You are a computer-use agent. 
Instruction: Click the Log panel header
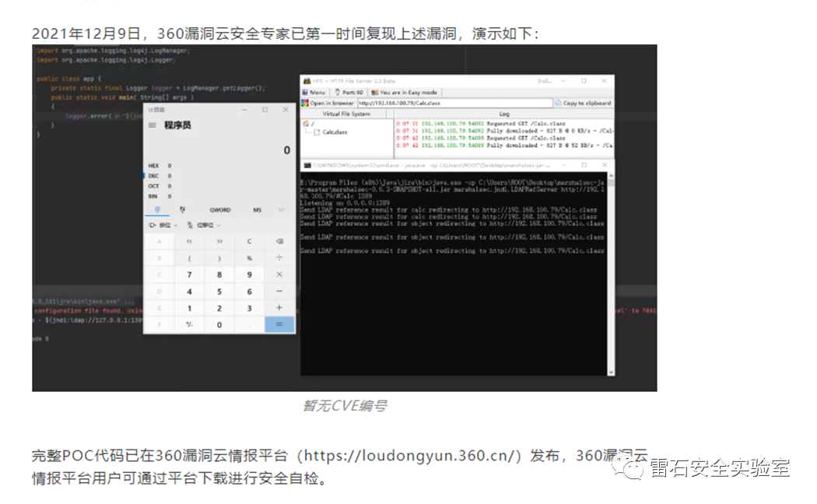[504, 114]
